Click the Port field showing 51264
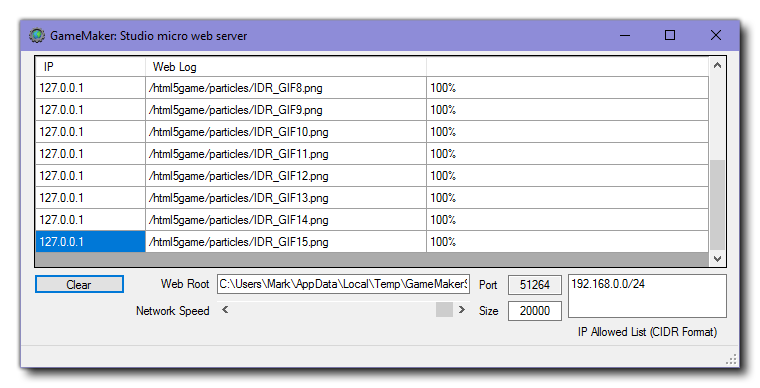 pyautogui.click(x=535, y=285)
